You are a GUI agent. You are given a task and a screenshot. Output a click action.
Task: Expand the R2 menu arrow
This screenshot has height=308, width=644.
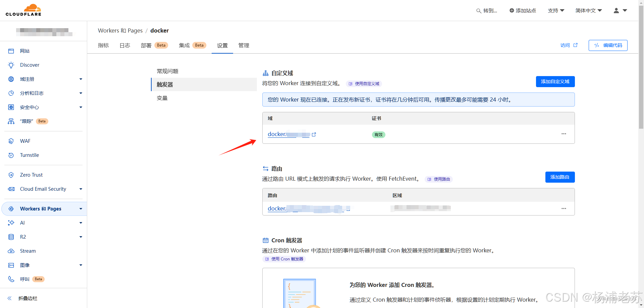81,237
